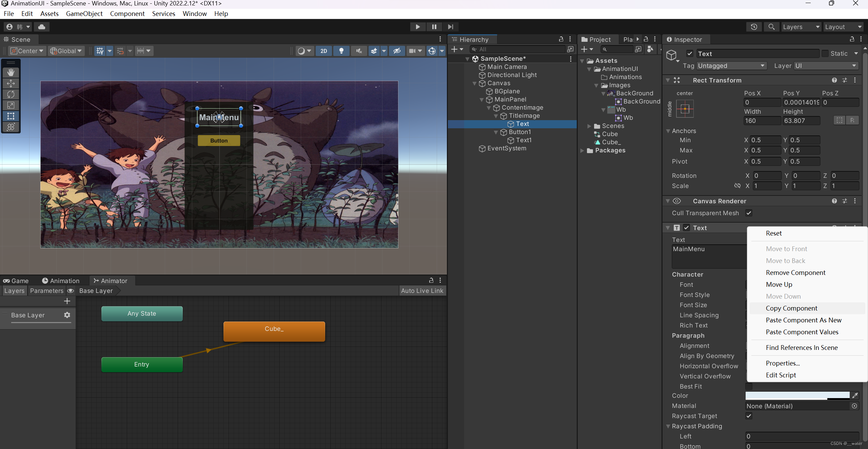Collapse the Canvas node in Hierarchy
868x449 pixels.
point(475,83)
